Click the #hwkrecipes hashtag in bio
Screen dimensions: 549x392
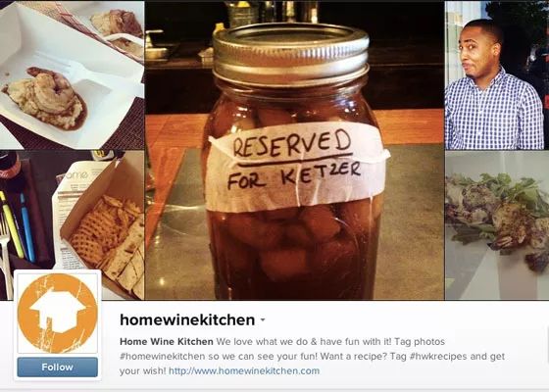coord(438,357)
